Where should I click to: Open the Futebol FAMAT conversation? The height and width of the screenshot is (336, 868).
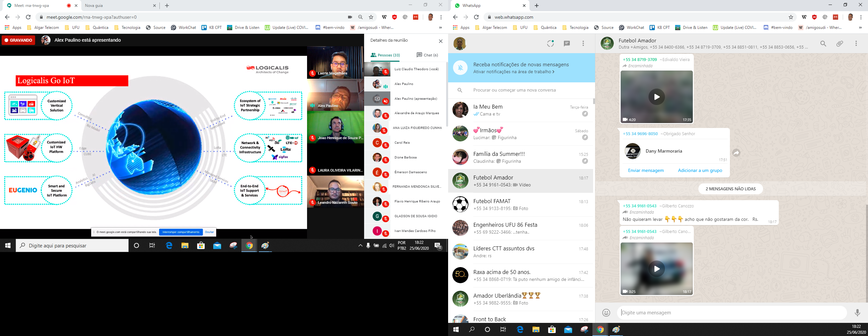521,204
